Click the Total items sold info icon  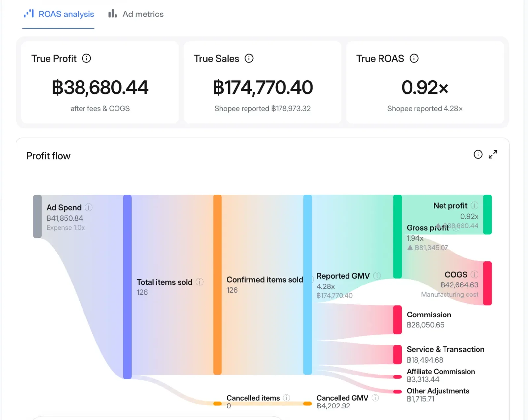pyautogui.click(x=200, y=282)
